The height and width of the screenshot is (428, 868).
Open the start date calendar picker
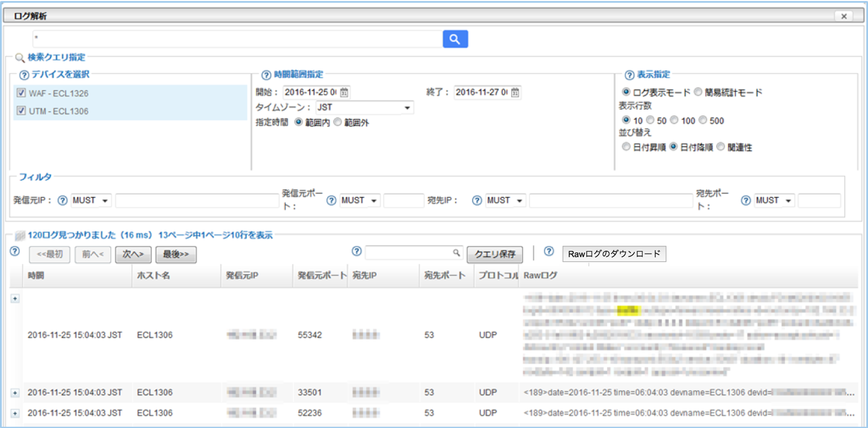click(x=344, y=93)
